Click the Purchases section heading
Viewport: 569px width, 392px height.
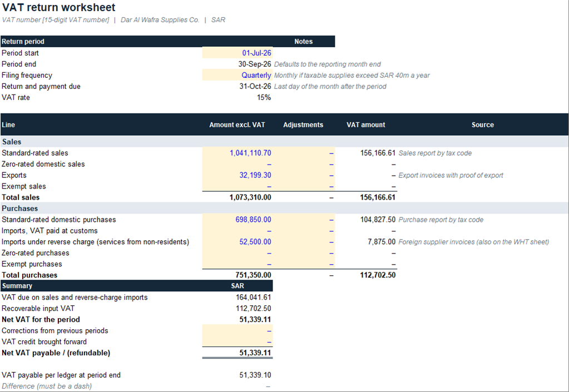[x=19, y=209]
